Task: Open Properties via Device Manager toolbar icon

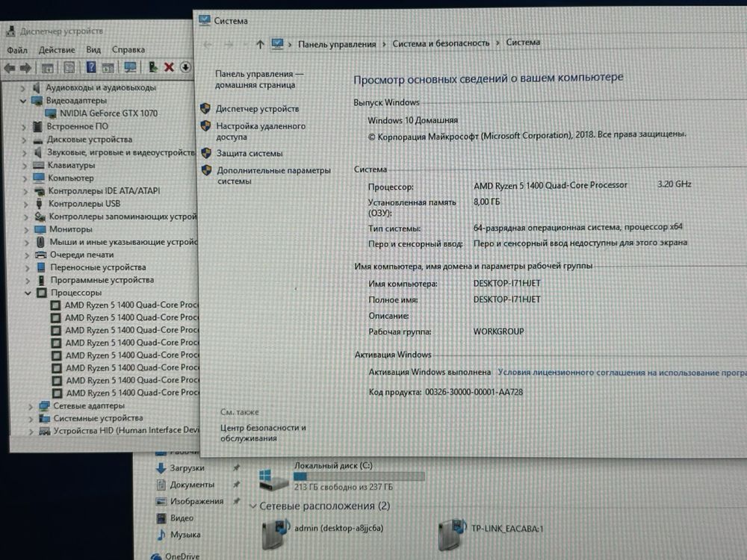Action: pos(69,68)
